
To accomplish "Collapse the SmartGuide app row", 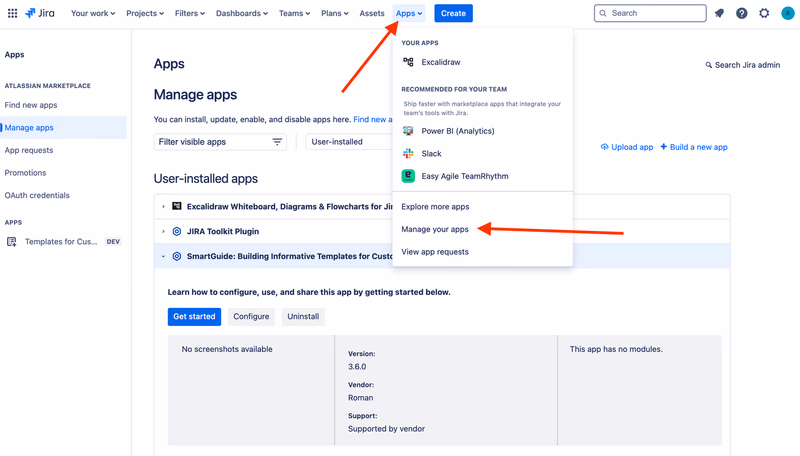I will pos(163,257).
